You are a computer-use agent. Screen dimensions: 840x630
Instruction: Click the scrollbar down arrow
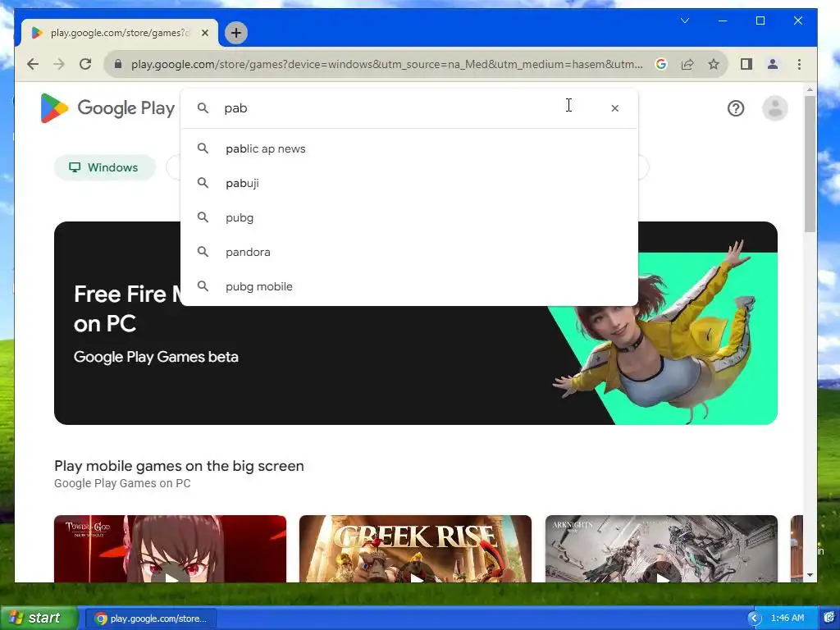[810, 575]
